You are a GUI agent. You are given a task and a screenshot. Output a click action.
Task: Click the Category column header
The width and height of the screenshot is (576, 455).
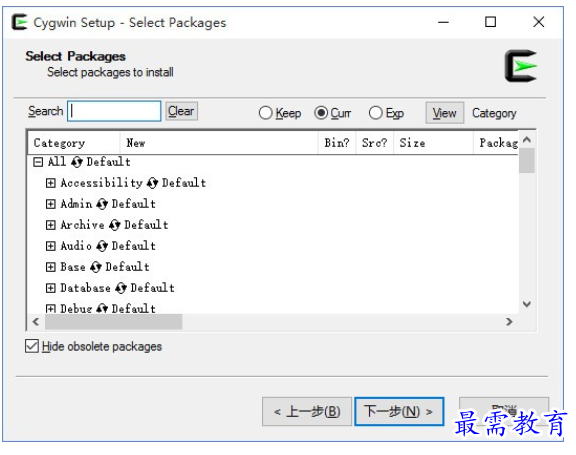click(73, 143)
